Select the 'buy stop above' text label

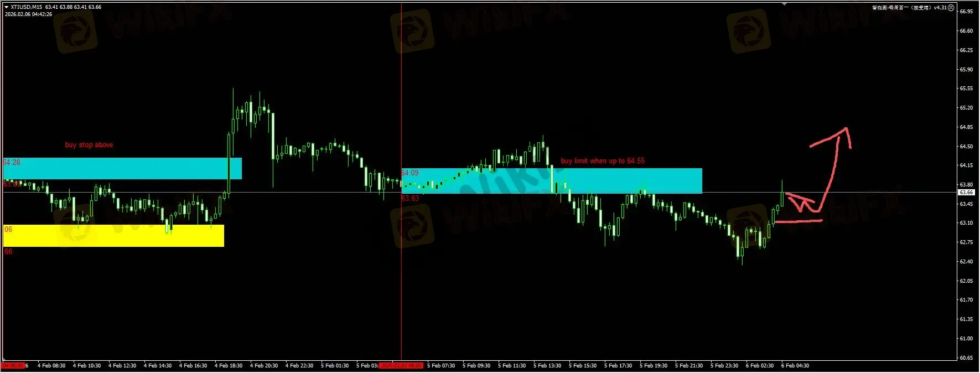click(89, 145)
